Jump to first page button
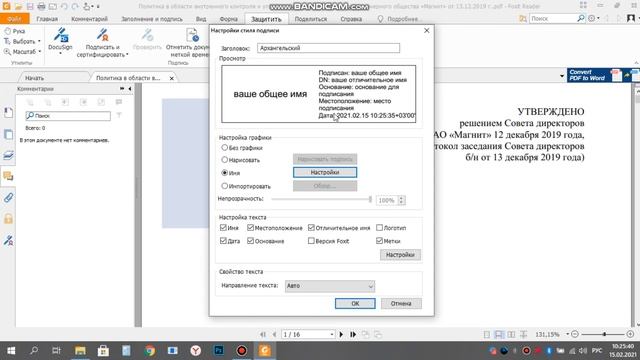 click(x=263, y=334)
